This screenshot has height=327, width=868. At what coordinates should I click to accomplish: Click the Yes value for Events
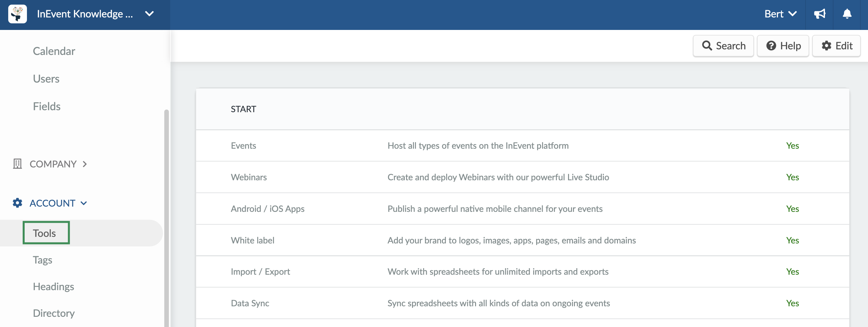click(x=792, y=146)
